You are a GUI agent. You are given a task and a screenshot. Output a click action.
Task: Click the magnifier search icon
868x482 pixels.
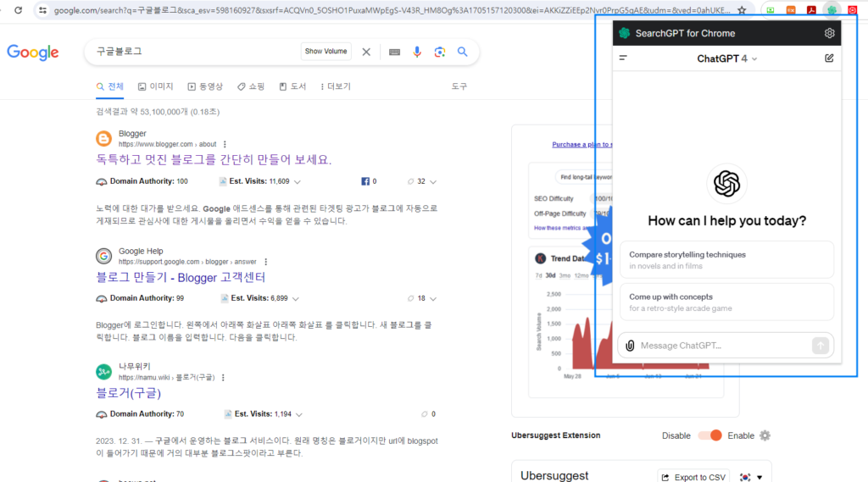462,52
